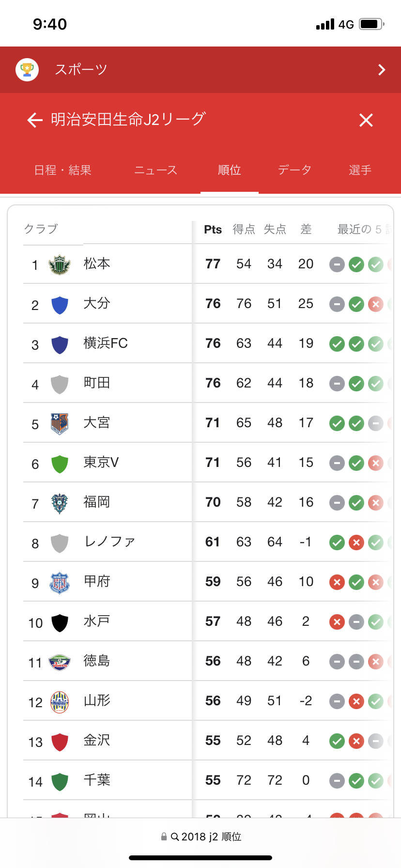This screenshot has width=401, height=868.
Task: Close the J2 League panel
Action: click(x=366, y=120)
